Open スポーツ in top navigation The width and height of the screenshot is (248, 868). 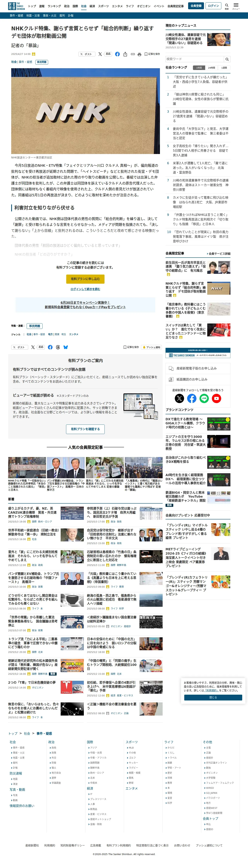click(104, 6)
